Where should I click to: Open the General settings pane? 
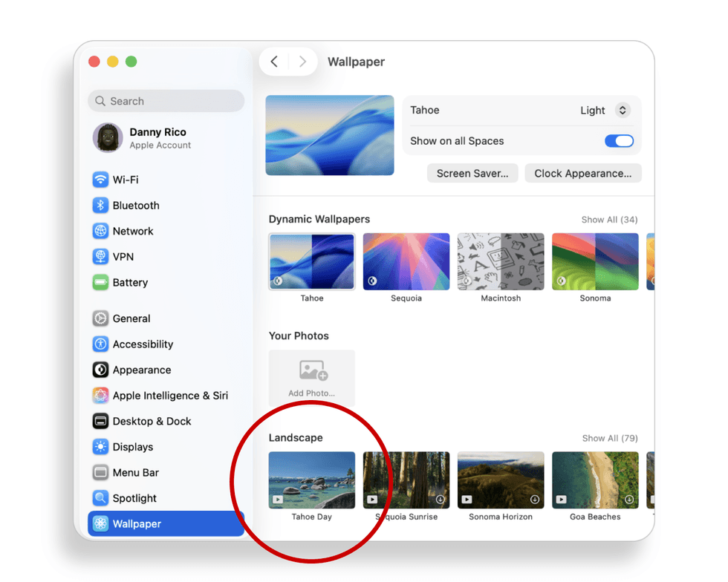coord(131,318)
